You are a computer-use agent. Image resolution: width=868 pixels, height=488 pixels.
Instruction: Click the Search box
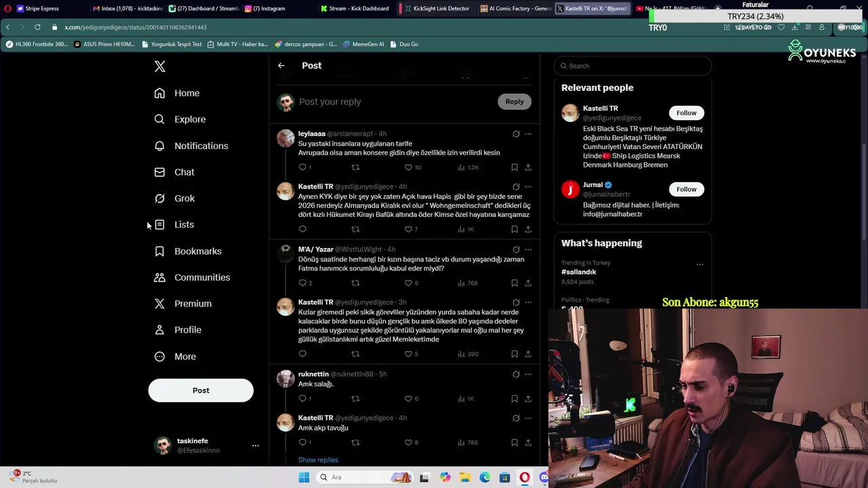pos(633,66)
